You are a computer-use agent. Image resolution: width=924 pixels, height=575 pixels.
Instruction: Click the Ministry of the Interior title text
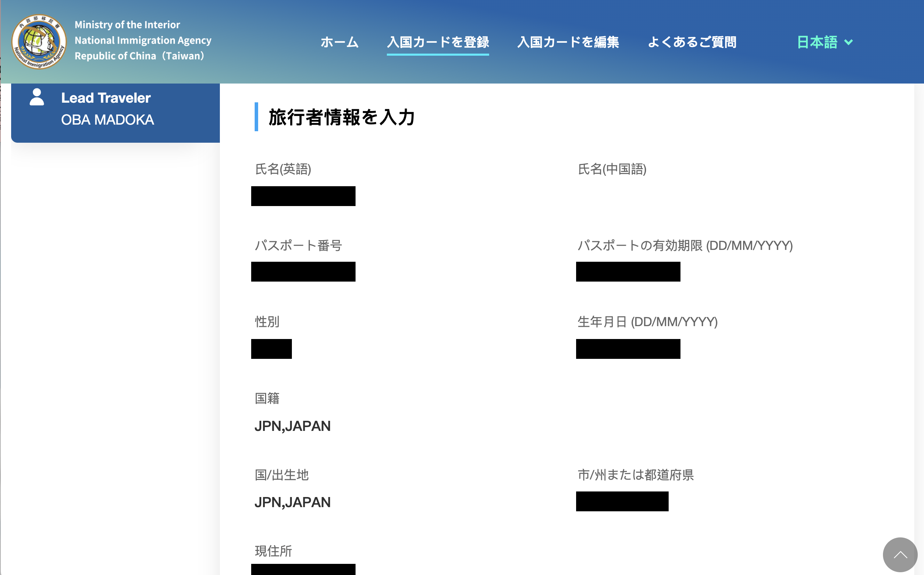click(x=127, y=25)
